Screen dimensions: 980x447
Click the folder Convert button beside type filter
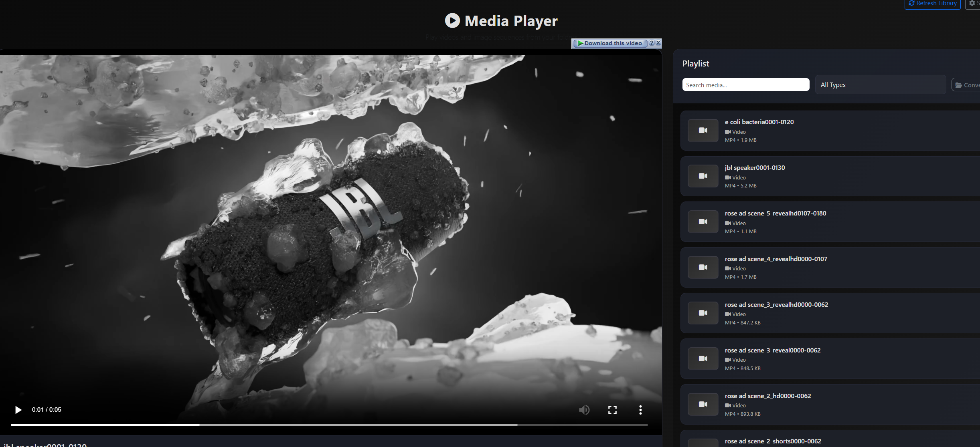pos(966,85)
